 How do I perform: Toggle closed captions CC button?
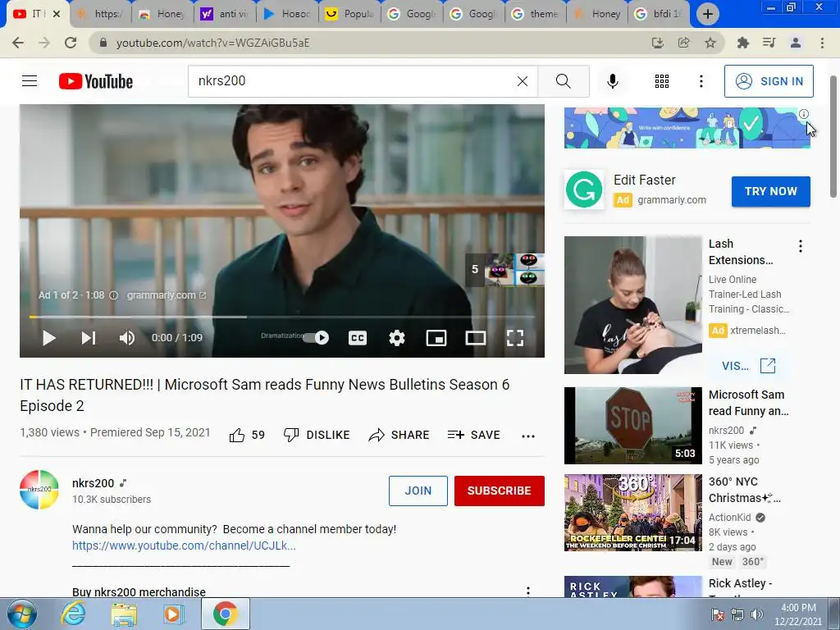[358, 338]
